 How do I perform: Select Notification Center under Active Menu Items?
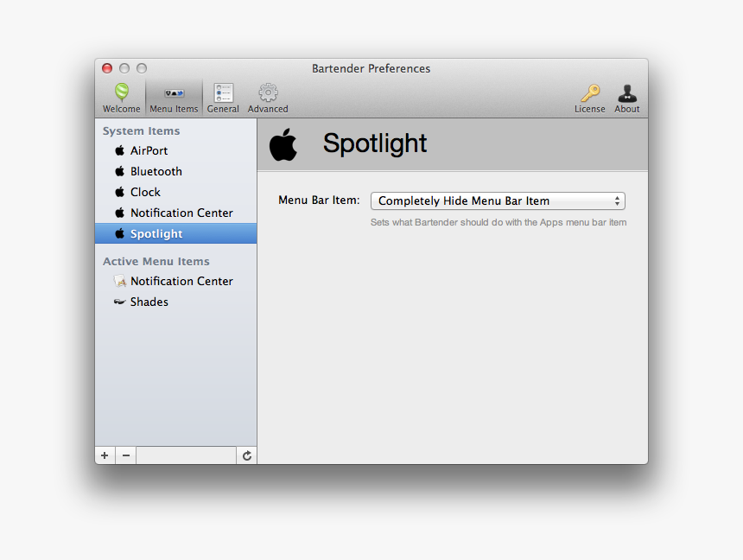pos(175,281)
